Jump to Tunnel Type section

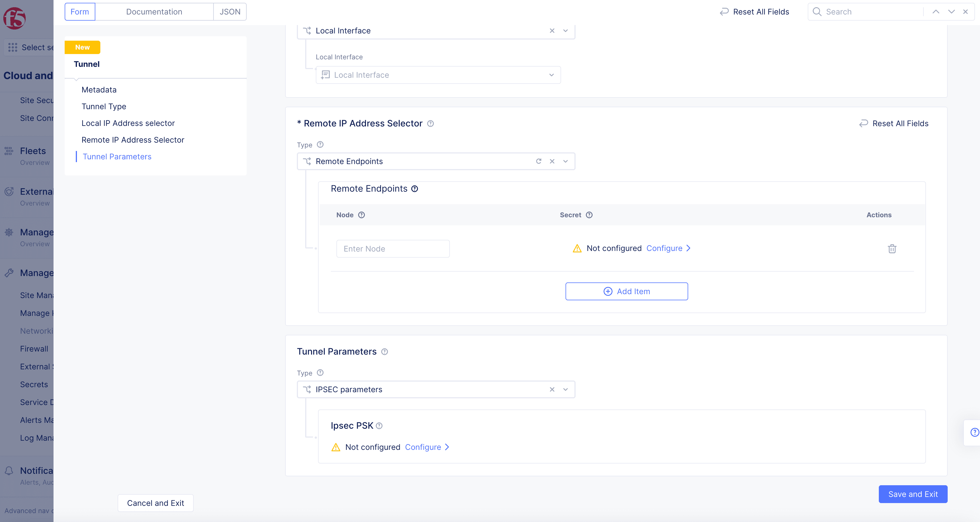pyautogui.click(x=104, y=106)
